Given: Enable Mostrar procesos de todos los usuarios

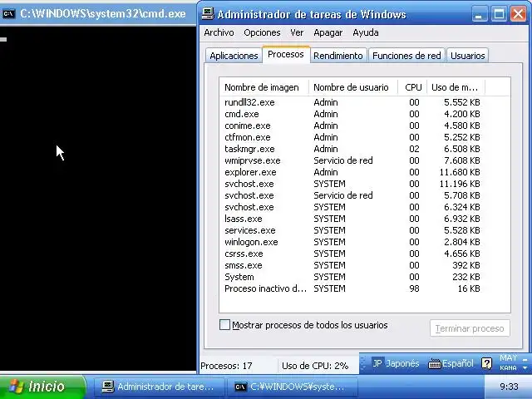Looking at the screenshot, I should click(224, 325).
